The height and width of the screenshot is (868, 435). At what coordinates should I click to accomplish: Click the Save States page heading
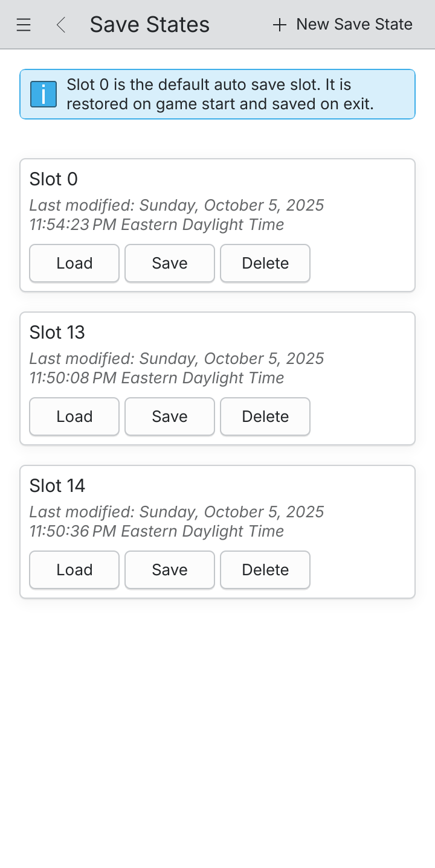tap(150, 25)
